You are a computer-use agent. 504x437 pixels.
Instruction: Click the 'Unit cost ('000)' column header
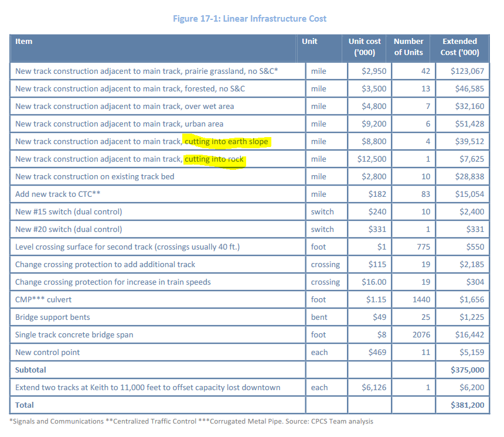364,47
